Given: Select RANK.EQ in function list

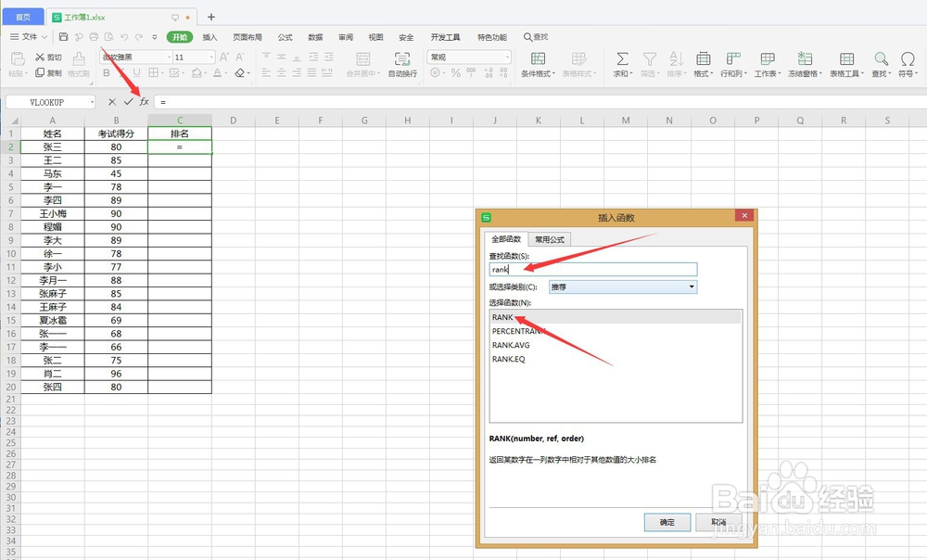Looking at the screenshot, I should 616,359.
